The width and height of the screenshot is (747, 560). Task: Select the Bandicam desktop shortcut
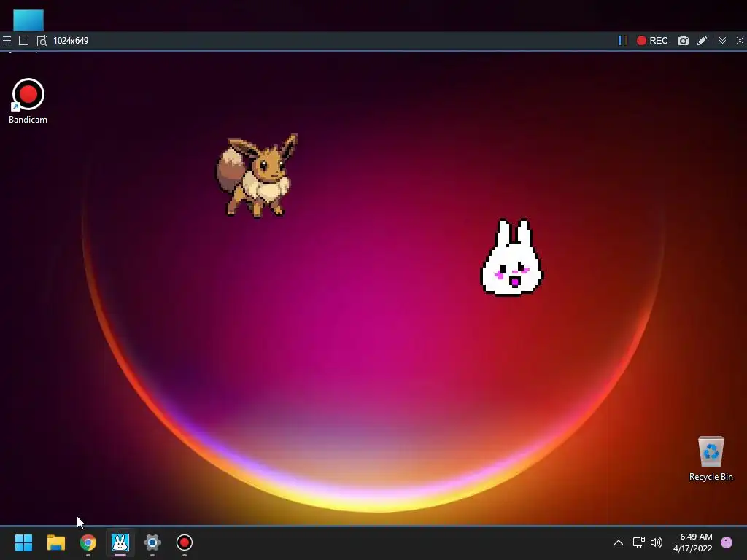[28, 101]
